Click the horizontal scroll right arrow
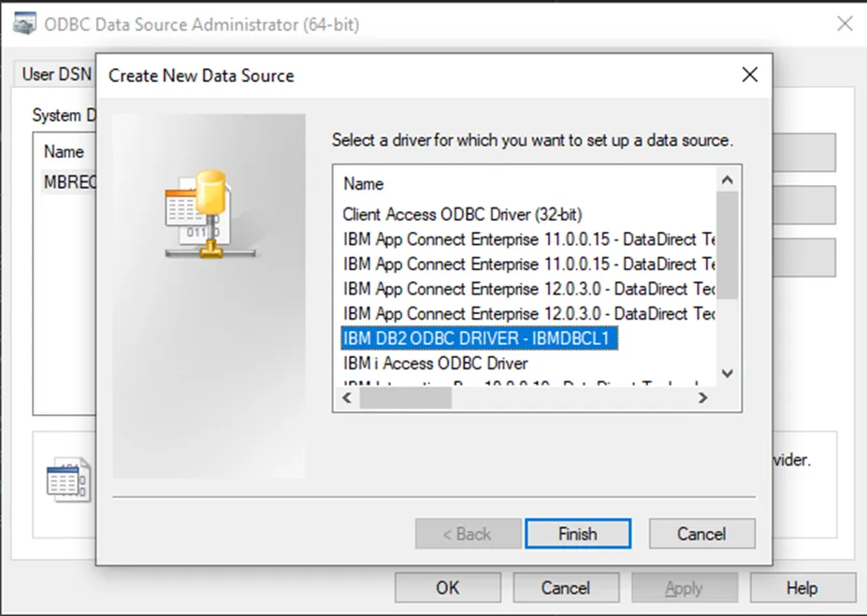 tap(702, 398)
